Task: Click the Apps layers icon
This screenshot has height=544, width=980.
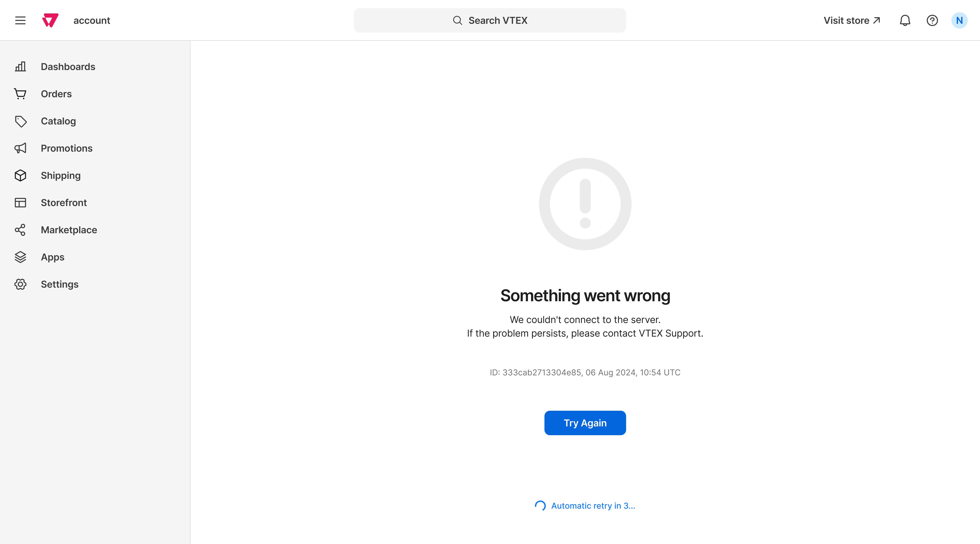Action: tap(20, 257)
